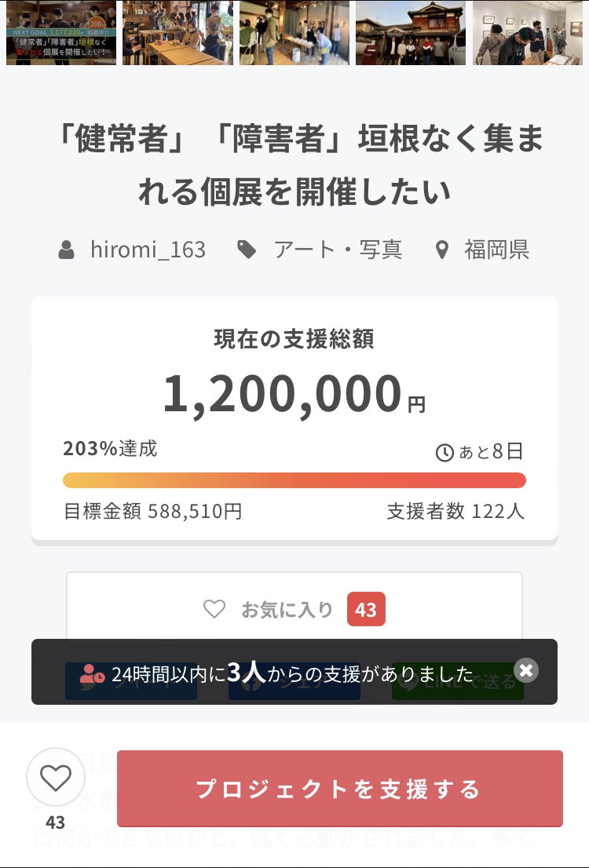The width and height of the screenshot is (589, 868).
Task: Open the building exterior group photo thumbnail
Action: (x=410, y=32)
